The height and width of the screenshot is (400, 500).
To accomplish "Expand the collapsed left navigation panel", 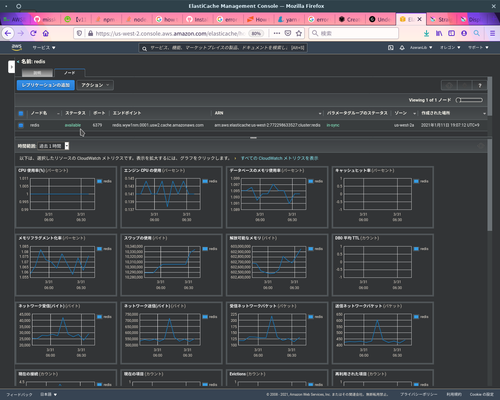I will (x=11, y=67).
